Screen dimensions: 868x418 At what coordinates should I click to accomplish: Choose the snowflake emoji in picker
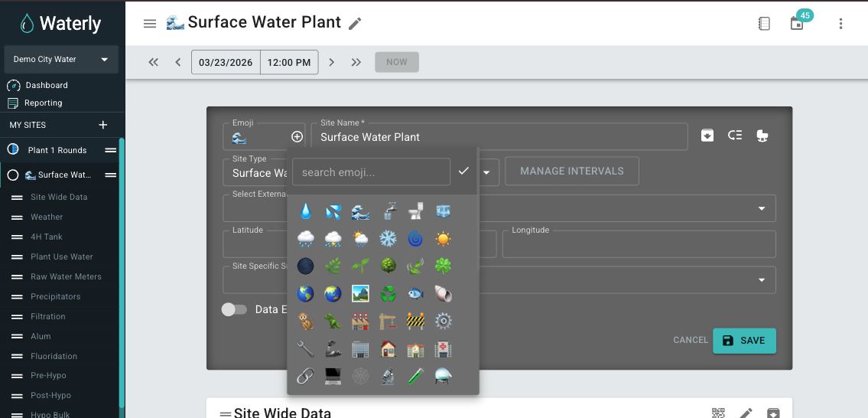tap(388, 239)
